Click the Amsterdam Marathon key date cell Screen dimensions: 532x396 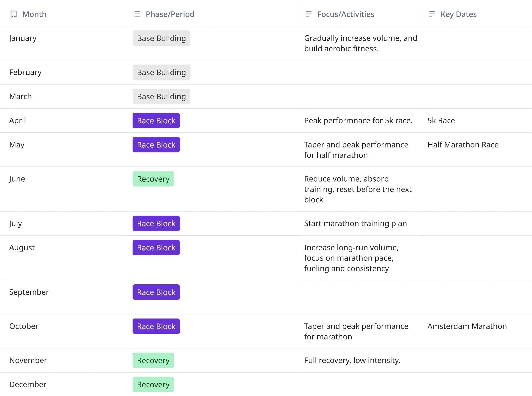467,326
